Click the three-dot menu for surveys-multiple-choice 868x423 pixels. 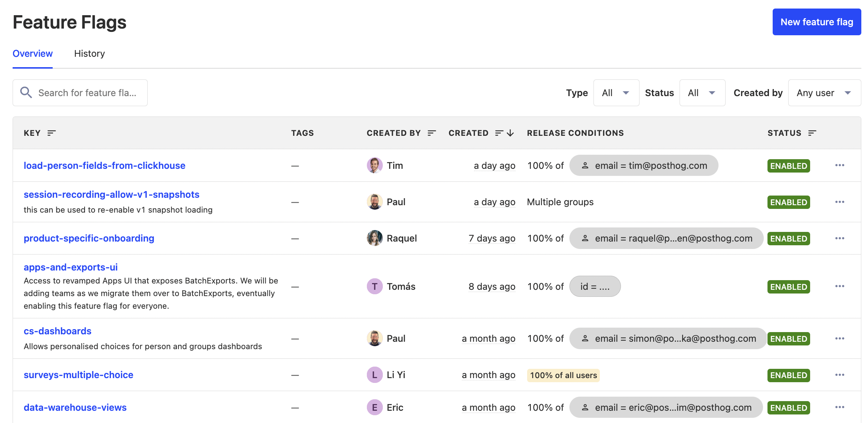(839, 375)
